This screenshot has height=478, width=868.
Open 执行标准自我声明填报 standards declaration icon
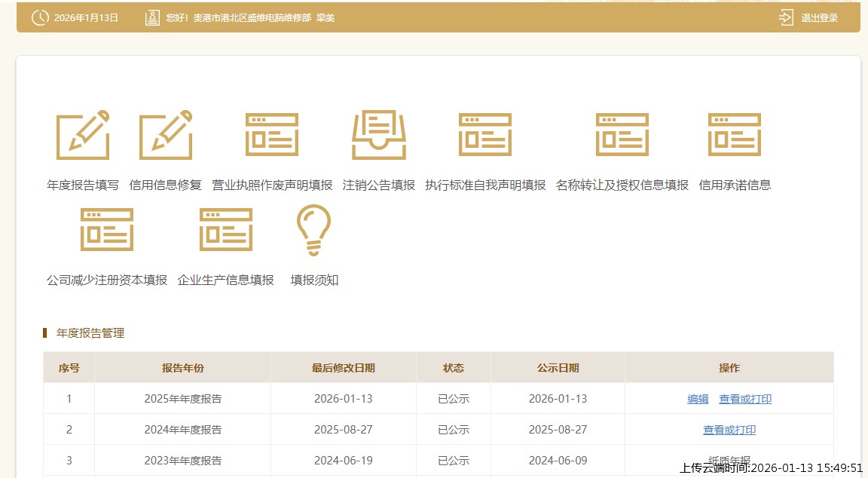pos(484,136)
